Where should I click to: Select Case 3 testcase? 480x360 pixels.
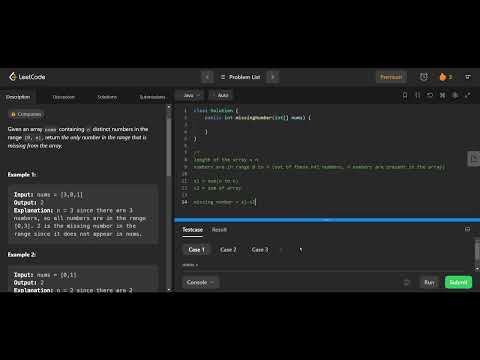(260, 250)
